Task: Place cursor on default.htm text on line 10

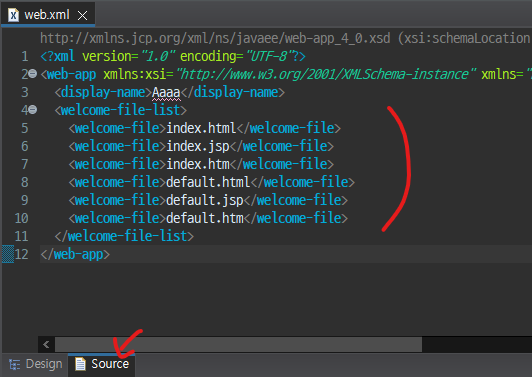Action: point(205,218)
